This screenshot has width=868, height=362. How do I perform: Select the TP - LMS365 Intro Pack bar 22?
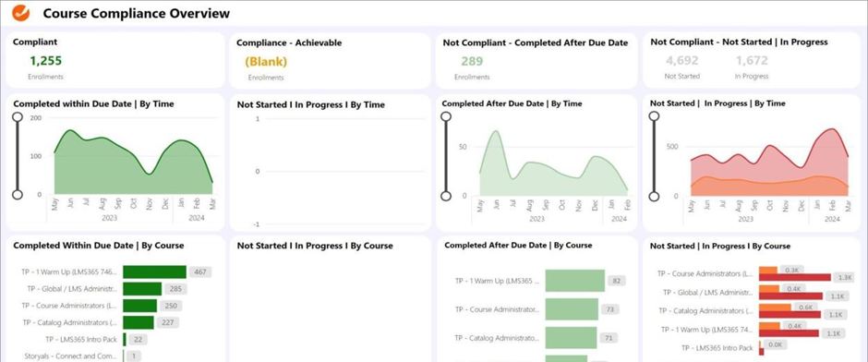coord(125,339)
